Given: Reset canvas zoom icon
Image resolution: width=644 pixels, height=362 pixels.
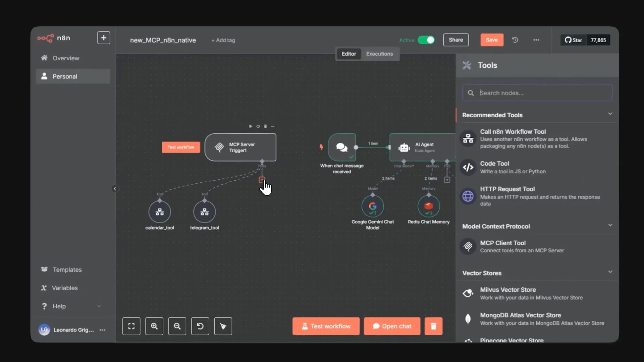Looking at the screenshot, I should [x=200, y=326].
